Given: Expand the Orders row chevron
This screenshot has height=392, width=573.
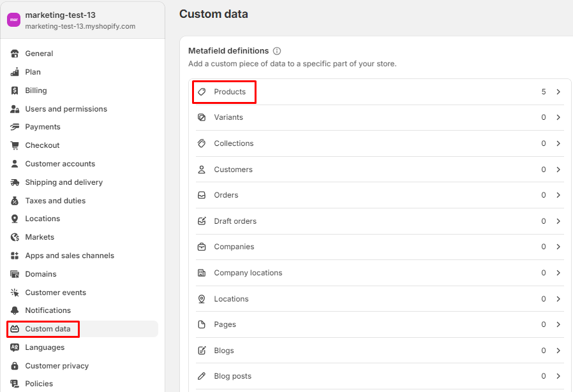Looking at the screenshot, I should (558, 195).
